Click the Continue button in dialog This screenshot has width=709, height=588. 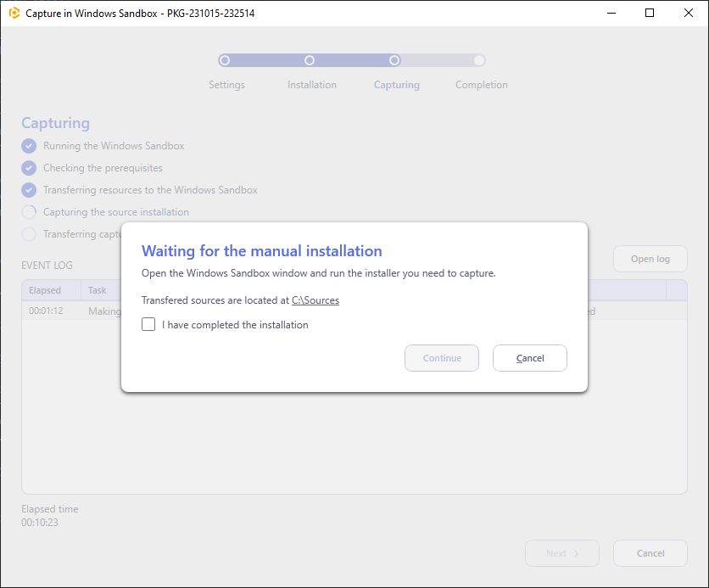442,358
